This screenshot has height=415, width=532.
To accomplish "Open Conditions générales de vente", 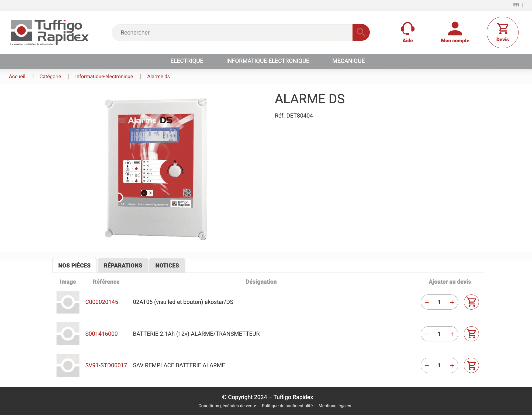I will coord(227,406).
